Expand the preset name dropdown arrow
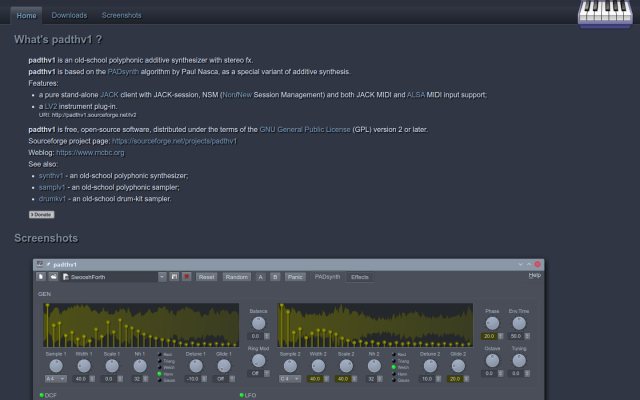This screenshot has height=400, width=640. [x=162, y=277]
